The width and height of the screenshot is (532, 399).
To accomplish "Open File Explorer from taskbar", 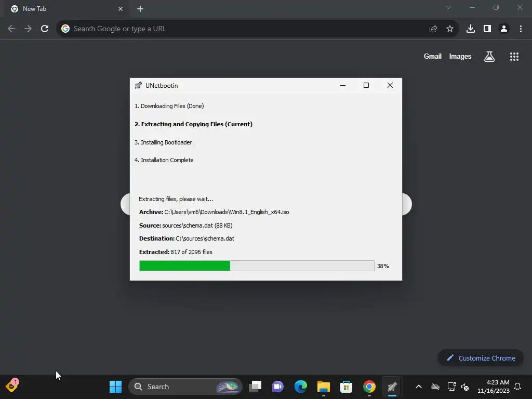I will (323, 387).
